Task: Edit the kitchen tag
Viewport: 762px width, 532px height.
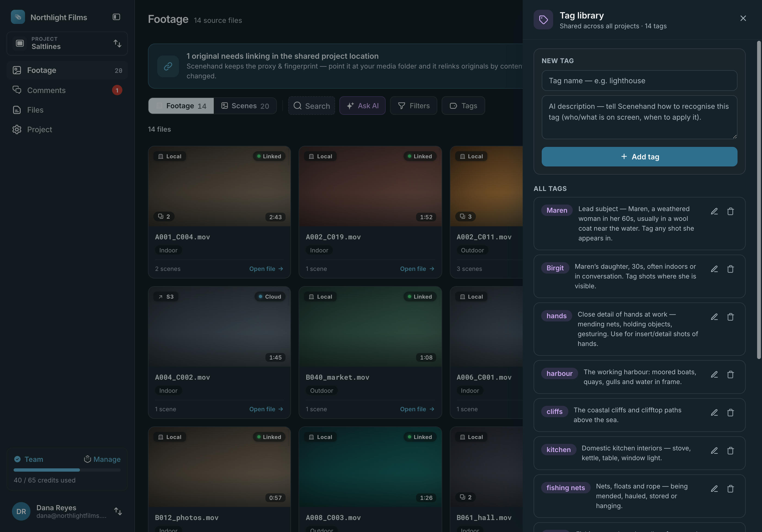Action: (714, 451)
